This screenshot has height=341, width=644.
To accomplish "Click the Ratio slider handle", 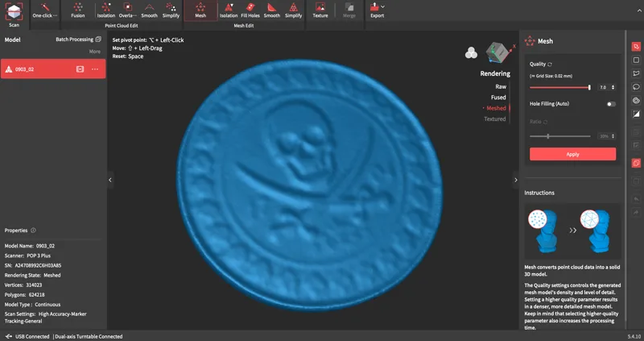I will pos(548,136).
